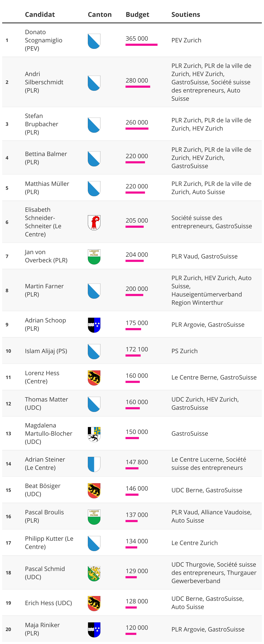Click the Soutiens column header
Viewport: 264px width, 644px height.
186,14
